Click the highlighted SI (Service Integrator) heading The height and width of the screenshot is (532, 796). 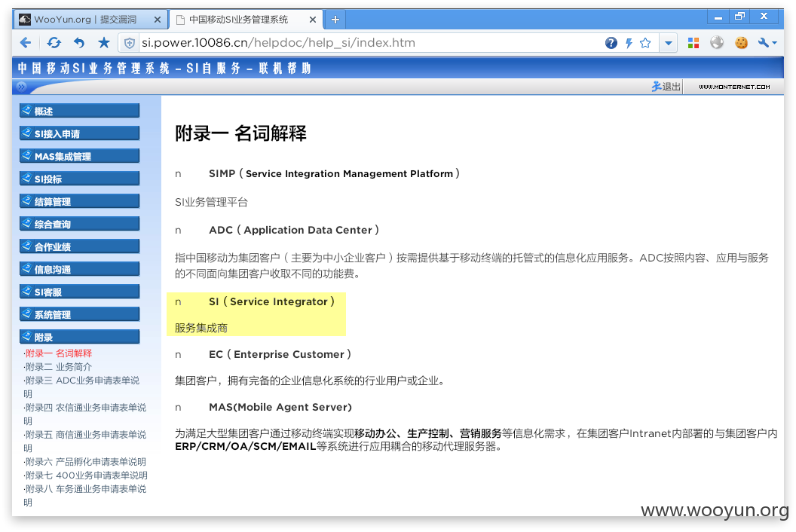[x=271, y=301]
